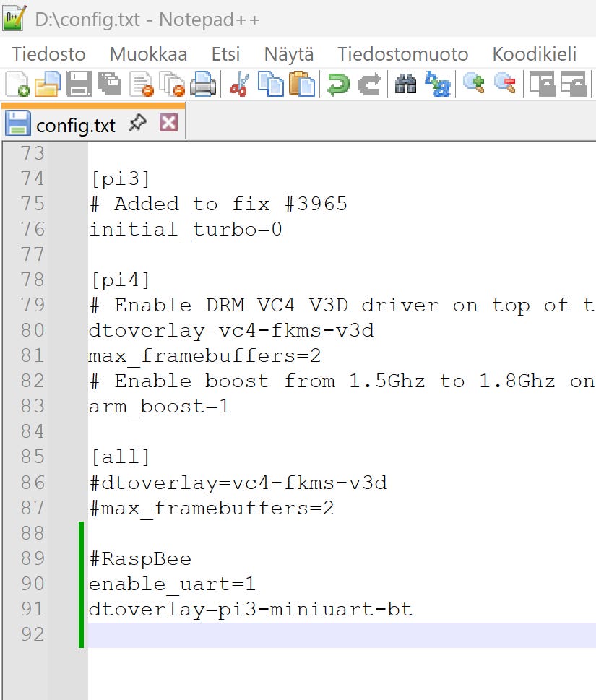Image resolution: width=596 pixels, height=700 pixels.
Task: Click the arm_boost=1 line
Action: pyautogui.click(x=159, y=407)
